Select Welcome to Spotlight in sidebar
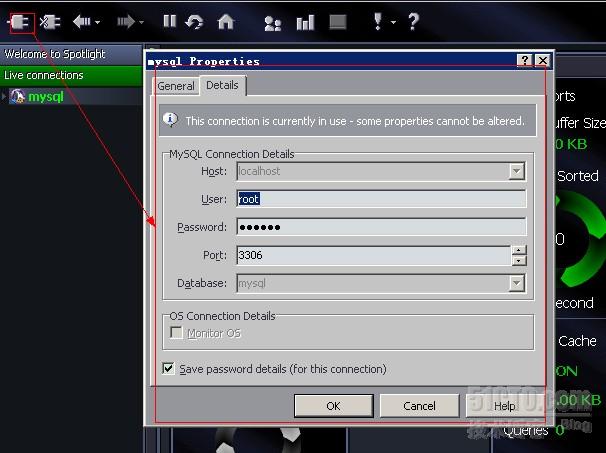The height and width of the screenshot is (453, 606). click(x=71, y=54)
